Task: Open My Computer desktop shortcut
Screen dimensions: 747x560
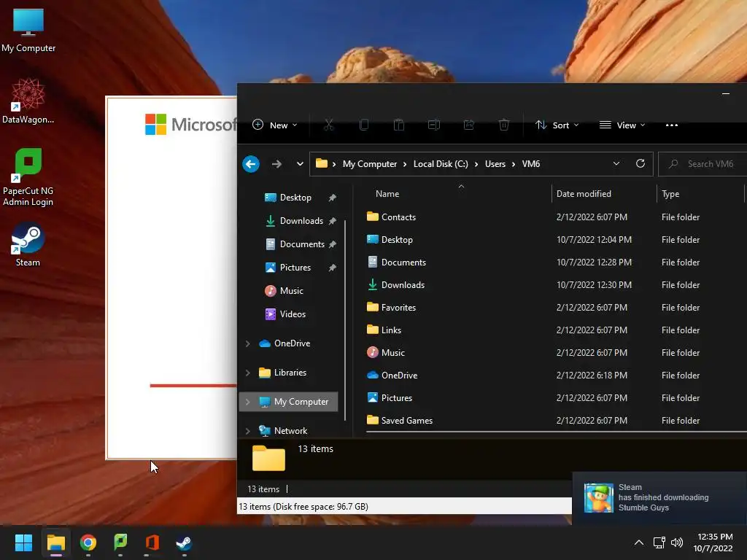Action: tap(28, 30)
